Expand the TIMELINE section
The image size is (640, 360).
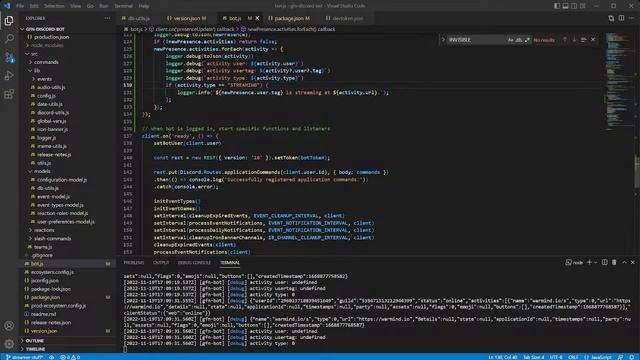36,349
